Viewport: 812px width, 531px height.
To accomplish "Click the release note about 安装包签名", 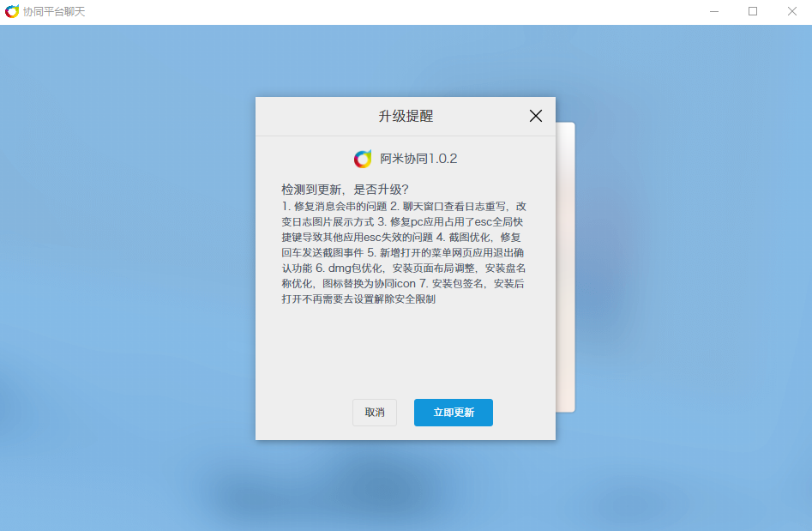I will tap(450, 283).
